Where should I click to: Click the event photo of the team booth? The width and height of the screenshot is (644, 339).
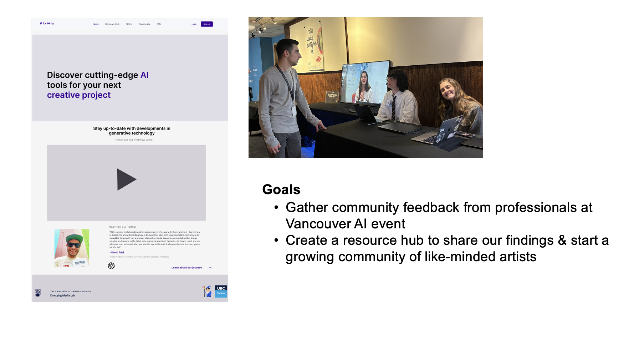pyautogui.click(x=366, y=87)
